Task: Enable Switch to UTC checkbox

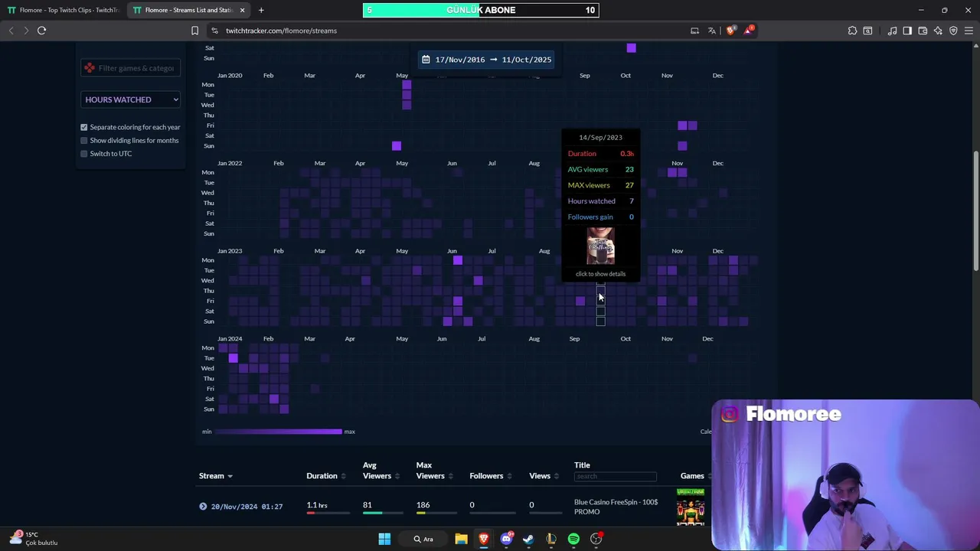Action: click(x=84, y=153)
